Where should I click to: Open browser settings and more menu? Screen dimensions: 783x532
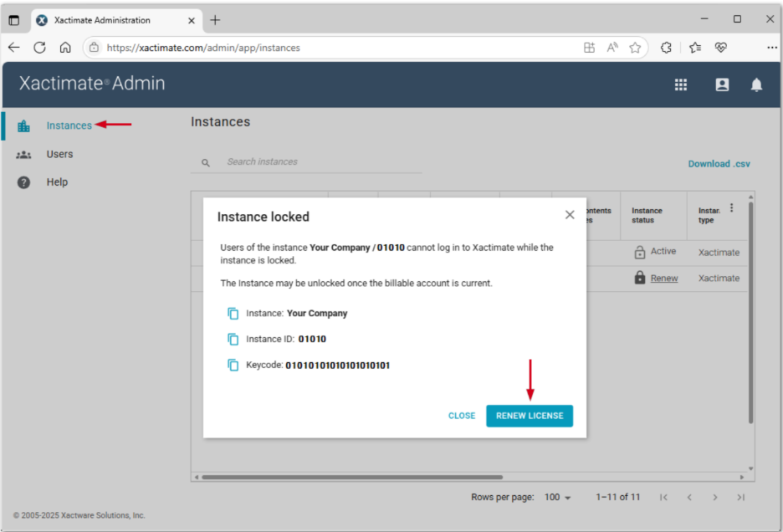(772, 48)
